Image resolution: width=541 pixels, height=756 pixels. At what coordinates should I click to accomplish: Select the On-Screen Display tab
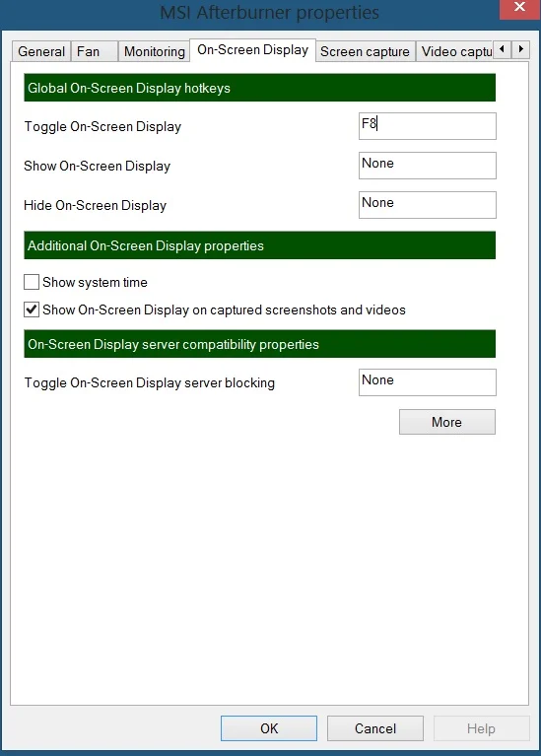(x=252, y=49)
